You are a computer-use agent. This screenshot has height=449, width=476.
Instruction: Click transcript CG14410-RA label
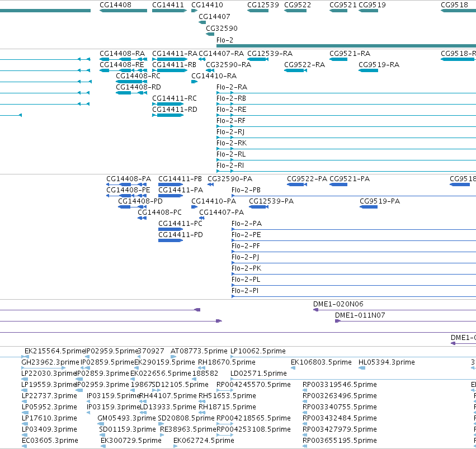click(x=214, y=76)
